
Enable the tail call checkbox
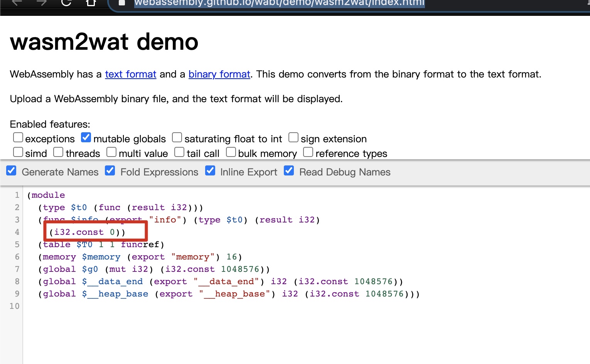(179, 152)
